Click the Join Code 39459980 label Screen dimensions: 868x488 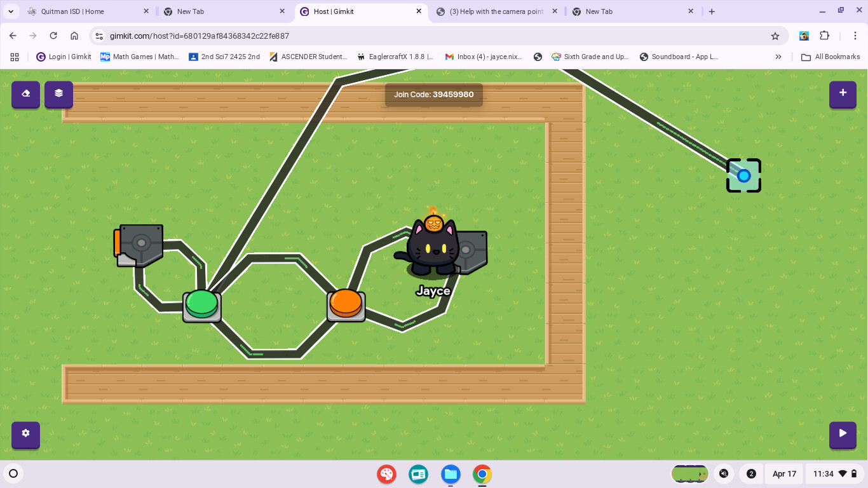coord(433,95)
